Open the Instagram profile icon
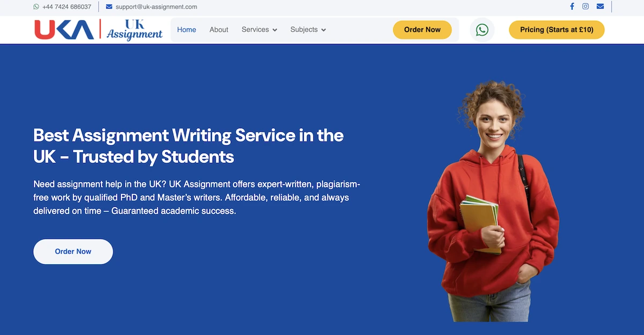This screenshot has width=644, height=335. click(586, 6)
